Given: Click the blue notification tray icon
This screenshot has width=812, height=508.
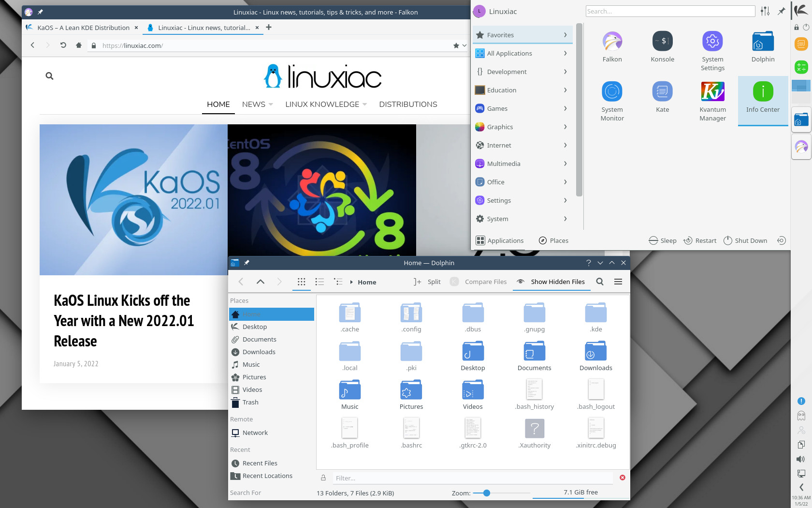Looking at the screenshot, I should pos(801,401).
